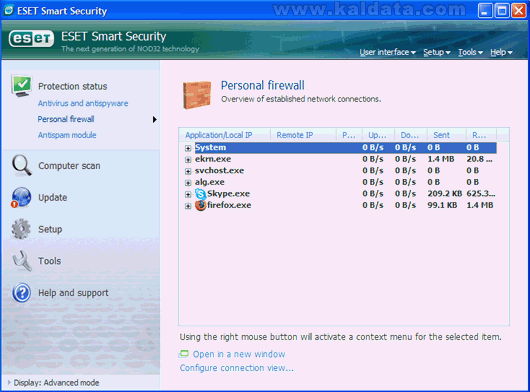The width and height of the screenshot is (530, 392).
Task: Open the Help dropdown in header
Action: [x=501, y=52]
